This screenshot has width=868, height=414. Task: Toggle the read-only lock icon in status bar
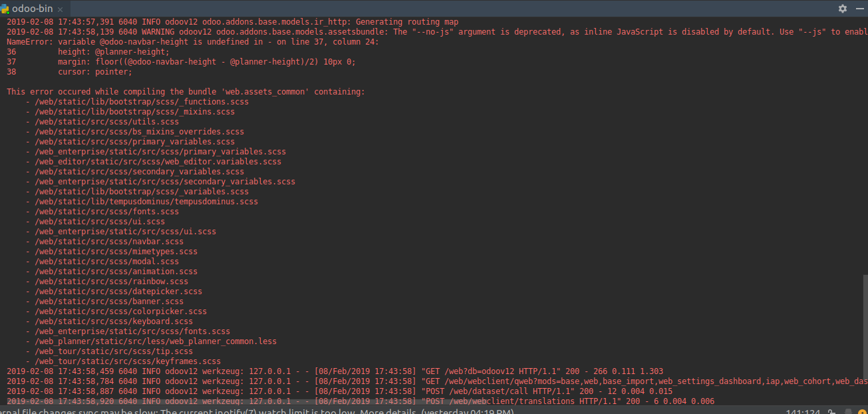click(832, 411)
